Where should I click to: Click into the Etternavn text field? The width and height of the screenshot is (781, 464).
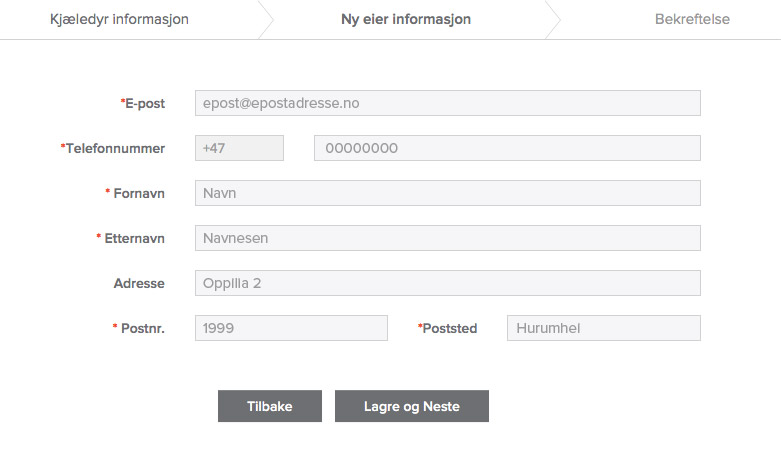tap(447, 238)
